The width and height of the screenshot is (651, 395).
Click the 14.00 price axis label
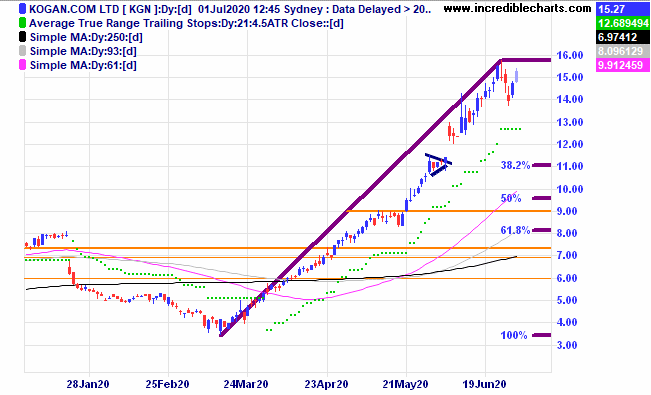click(x=570, y=99)
